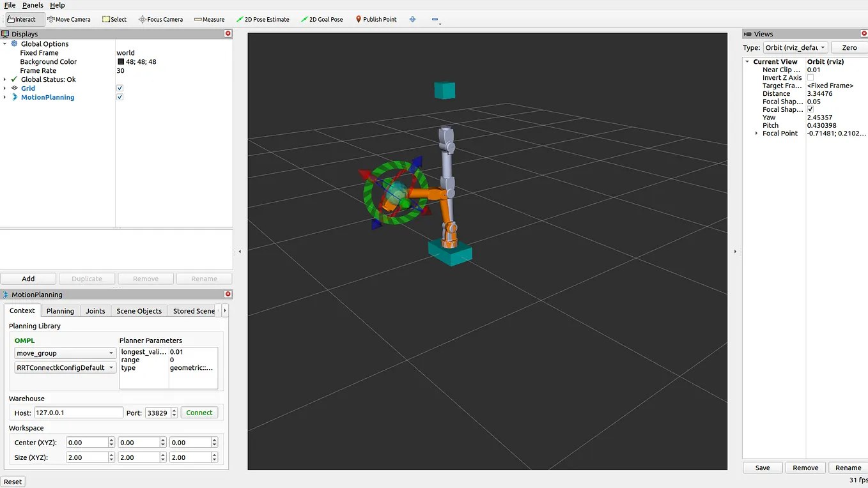This screenshot has width=868, height=488.
Task: Click the Distance value 3.34476
Action: coord(820,93)
